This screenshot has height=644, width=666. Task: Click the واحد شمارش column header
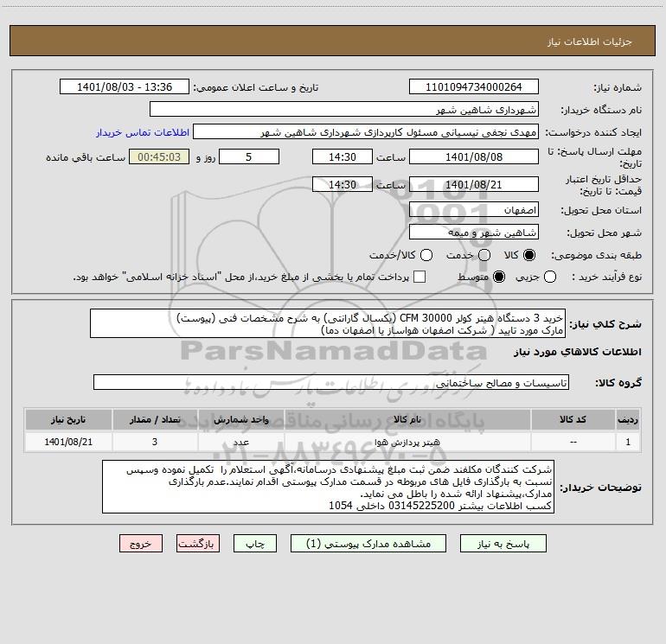tap(240, 420)
